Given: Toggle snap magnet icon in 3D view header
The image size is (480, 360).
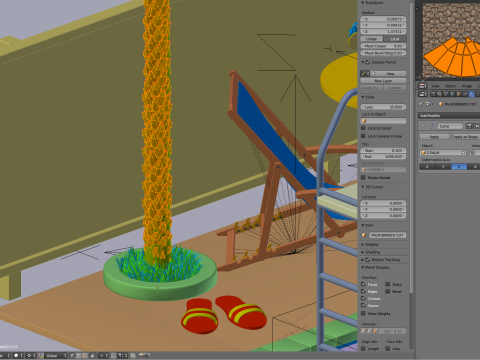Looking at the screenshot, I should click(114, 356).
